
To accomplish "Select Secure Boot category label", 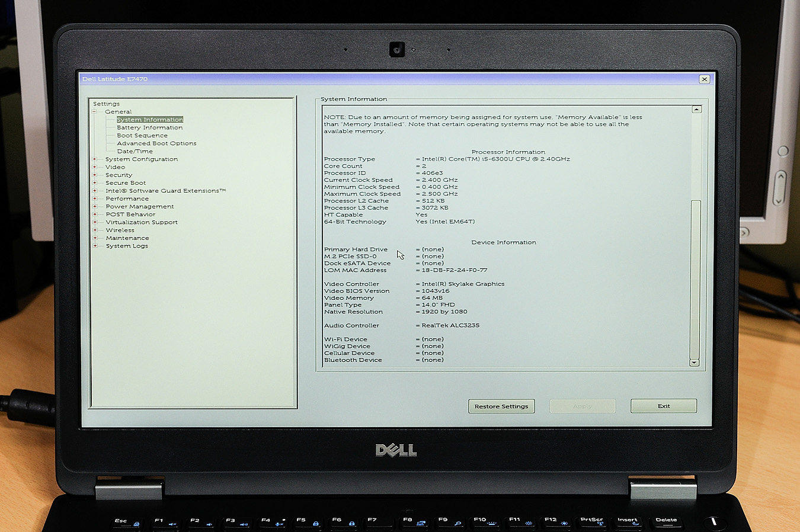I will pyautogui.click(x=126, y=182).
